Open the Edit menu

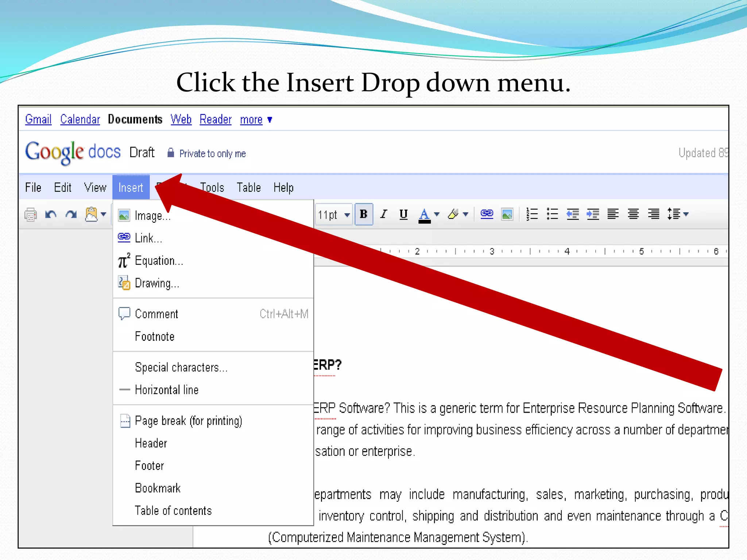[63, 187]
